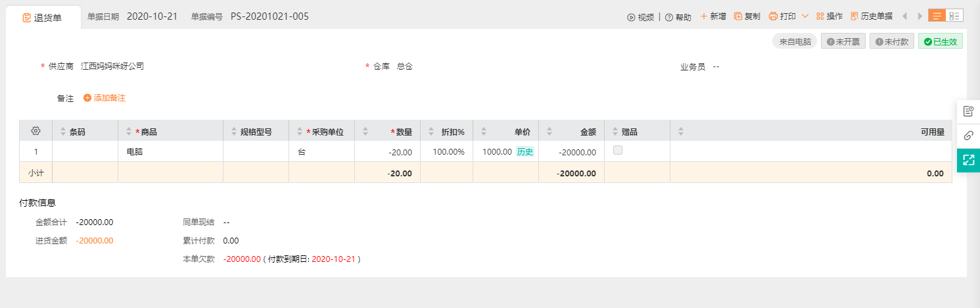980x308 pixels.
Task: Click the 累计付款 value 0.00
Action: click(x=231, y=241)
